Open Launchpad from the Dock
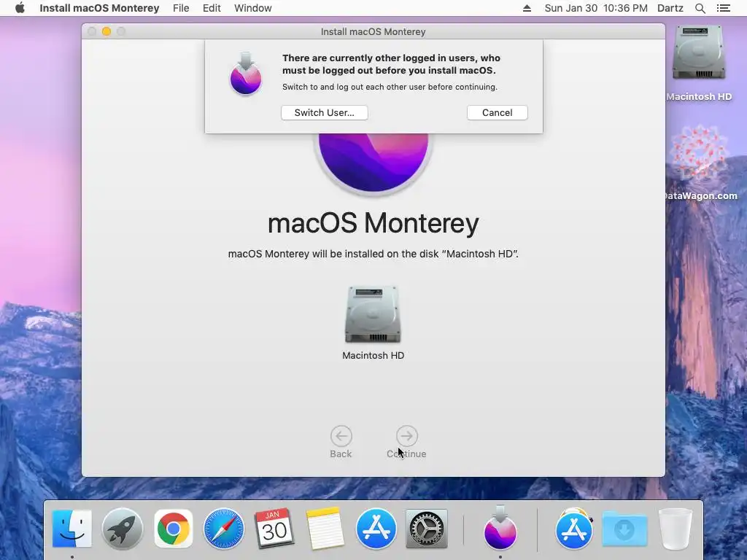Viewport: 747px width, 560px height. 123,529
